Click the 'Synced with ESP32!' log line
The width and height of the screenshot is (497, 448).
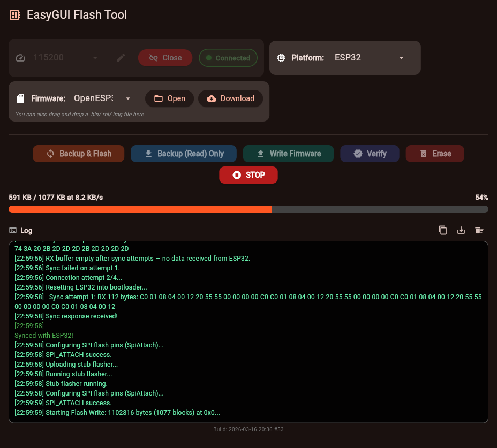44,335
